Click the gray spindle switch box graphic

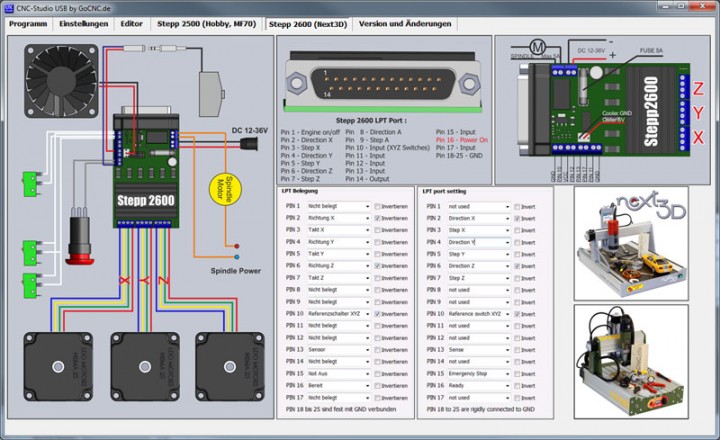pos(211,94)
